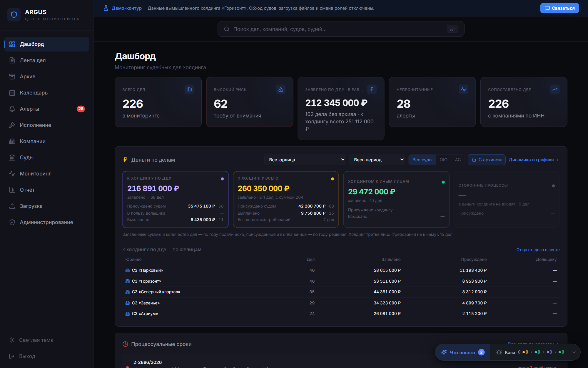588x368 pixels.
Task: Navigate to Суды section
Action: (x=47, y=158)
